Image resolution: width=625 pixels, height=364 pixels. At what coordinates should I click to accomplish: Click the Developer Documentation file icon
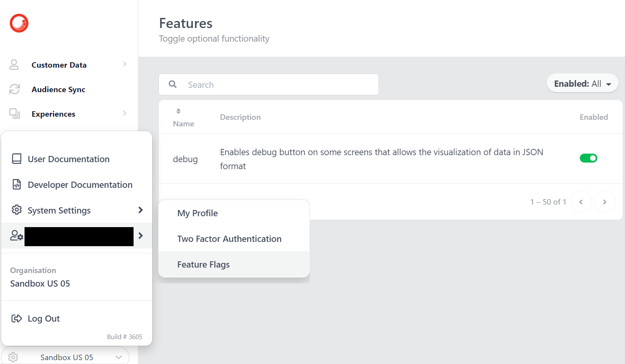[16, 184]
